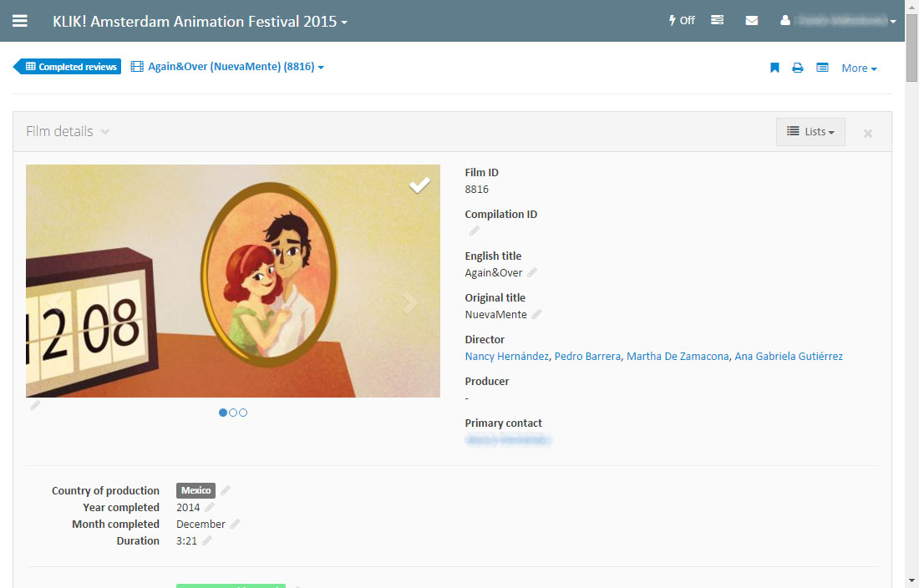Toggle the lightning Off switch
919x588 pixels.
[682, 21]
